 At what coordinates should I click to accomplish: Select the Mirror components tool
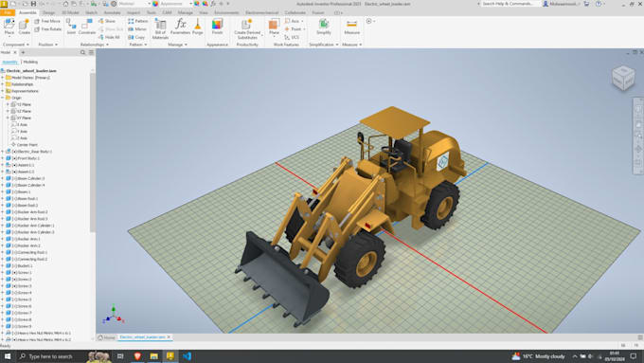click(137, 29)
